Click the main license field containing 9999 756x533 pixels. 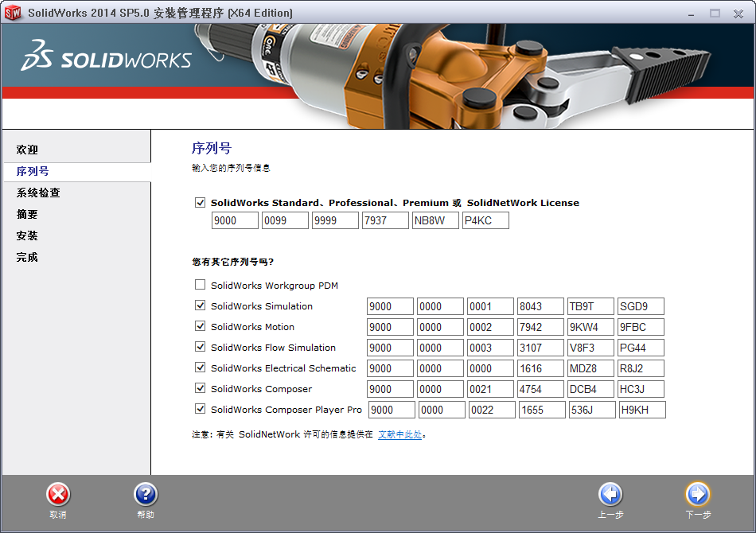[335, 220]
